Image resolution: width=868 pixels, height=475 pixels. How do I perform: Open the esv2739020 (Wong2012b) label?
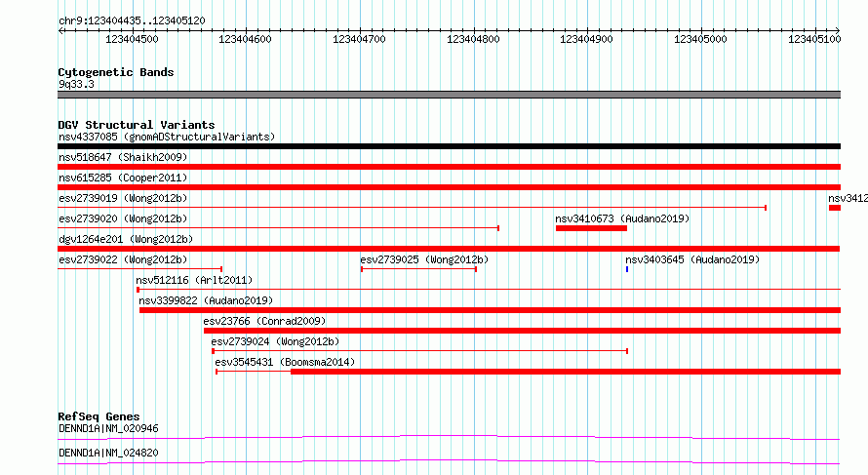point(123,218)
